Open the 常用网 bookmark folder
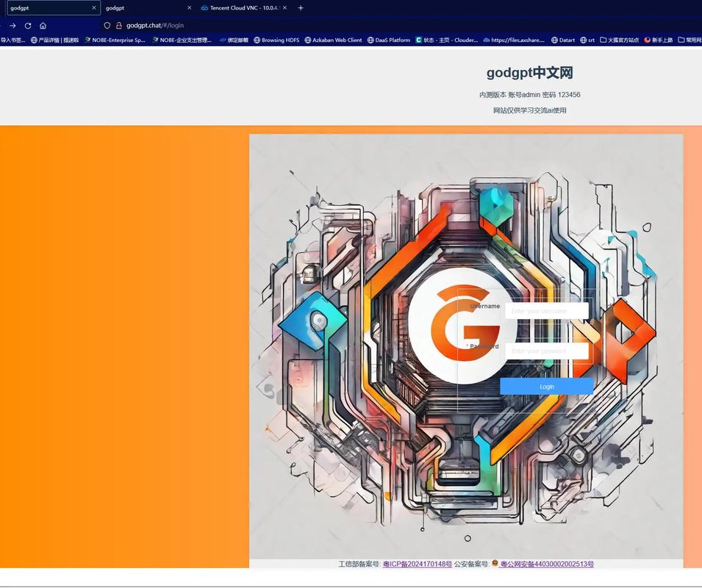This screenshot has width=702, height=588. coord(690,40)
